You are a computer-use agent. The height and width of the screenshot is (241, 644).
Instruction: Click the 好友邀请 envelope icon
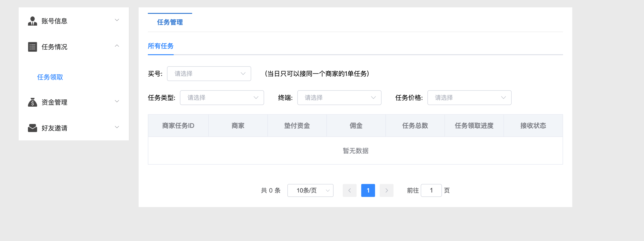point(33,128)
